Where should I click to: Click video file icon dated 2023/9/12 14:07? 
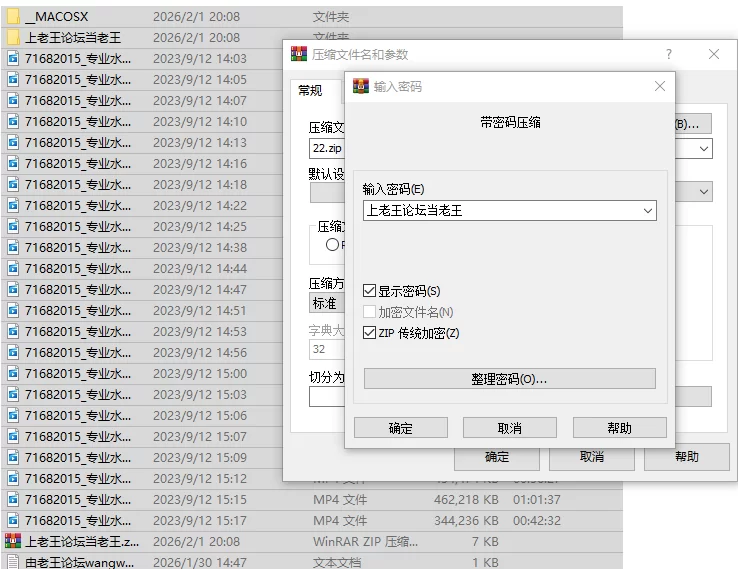click(x=13, y=100)
